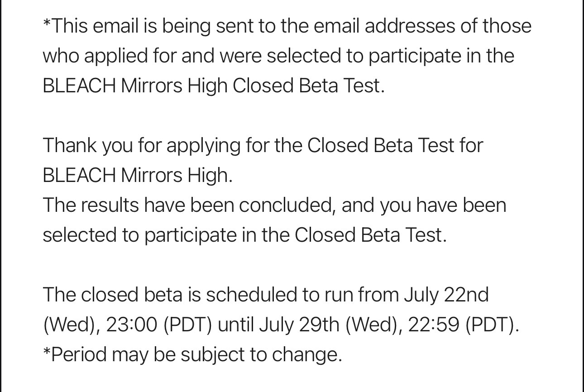
Task: Select the word "until" in the schedule line
Action: 235,325
